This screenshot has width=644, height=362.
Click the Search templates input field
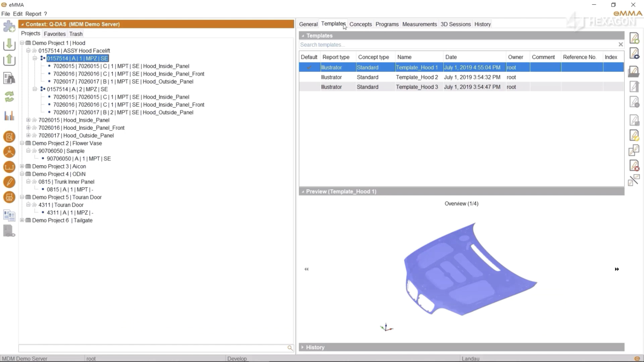[x=458, y=45]
